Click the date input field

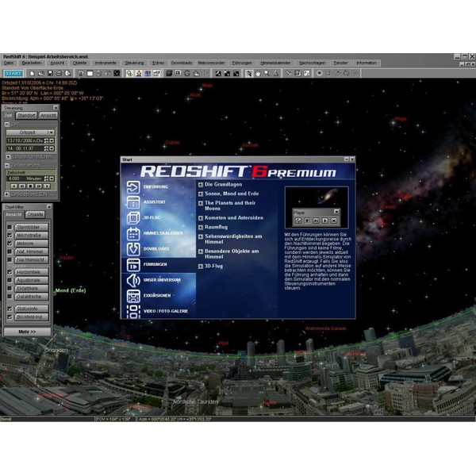tap(25, 140)
